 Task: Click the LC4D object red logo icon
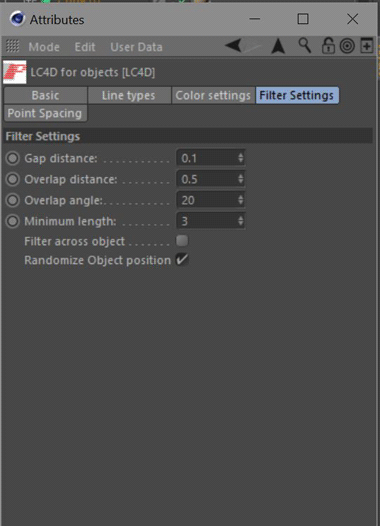[15, 72]
